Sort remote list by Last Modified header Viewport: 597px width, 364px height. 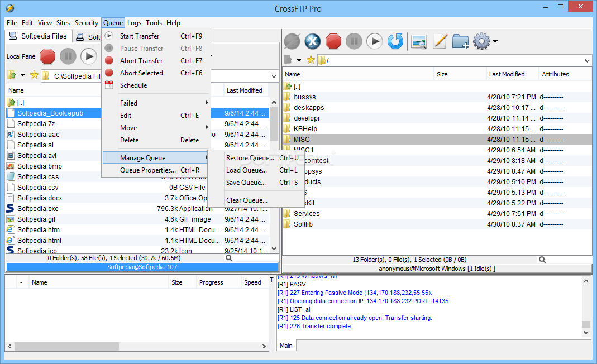click(513, 74)
